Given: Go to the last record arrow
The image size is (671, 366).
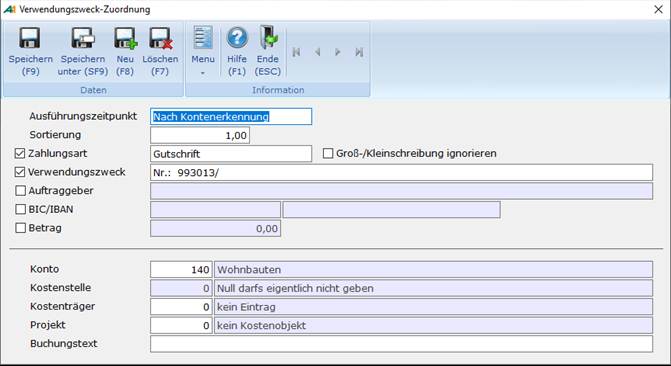Looking at the screenshot, I should (359, 52).
